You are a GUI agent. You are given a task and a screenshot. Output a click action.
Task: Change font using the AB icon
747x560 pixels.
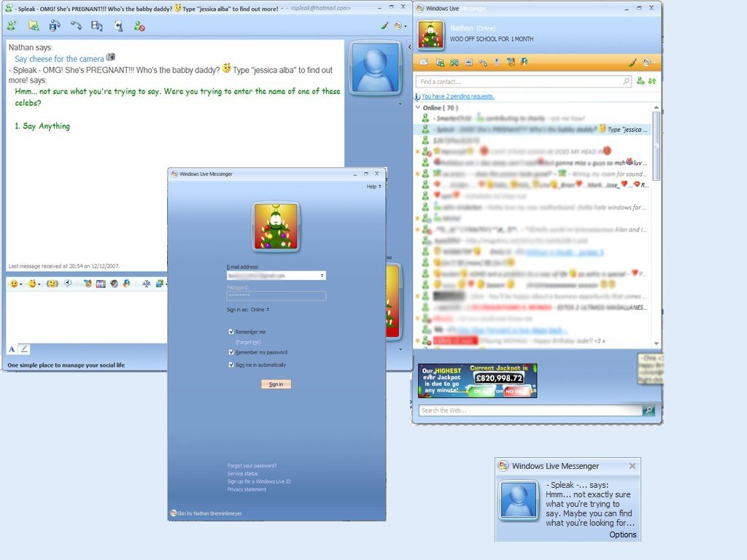pos(146,284)
